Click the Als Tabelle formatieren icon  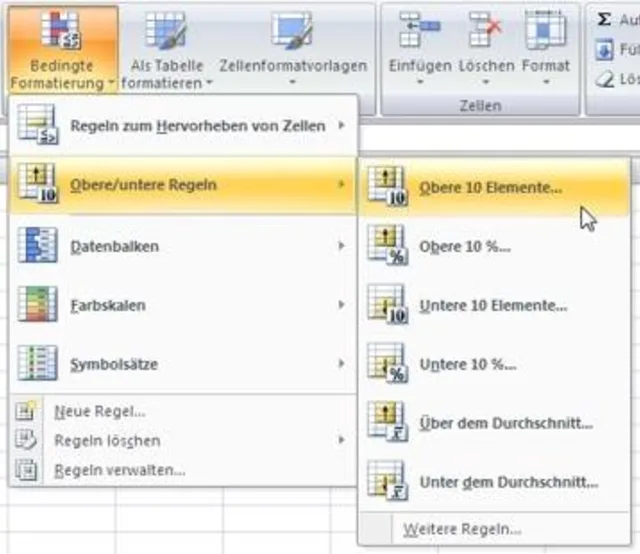167,31
